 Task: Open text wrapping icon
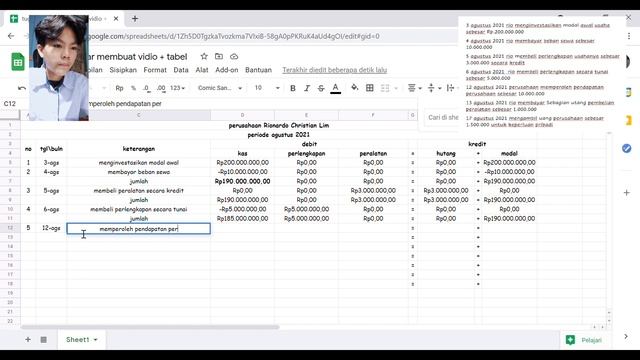[450, 88]
